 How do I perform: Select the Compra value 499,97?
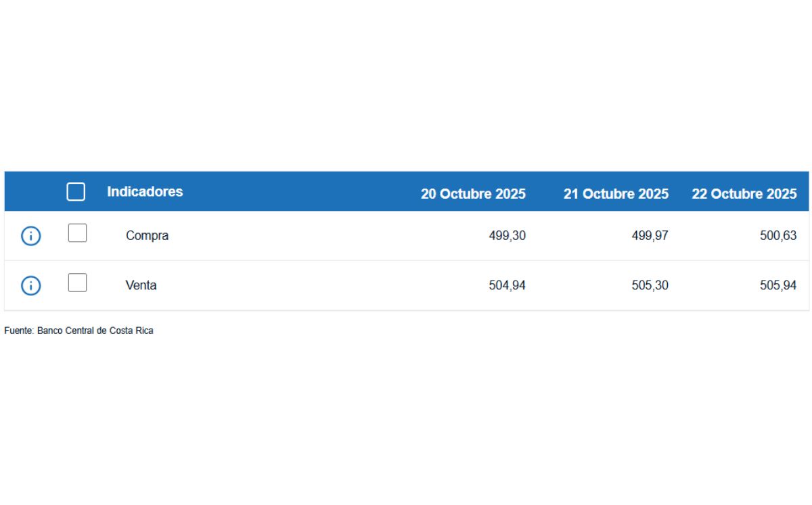650,236
